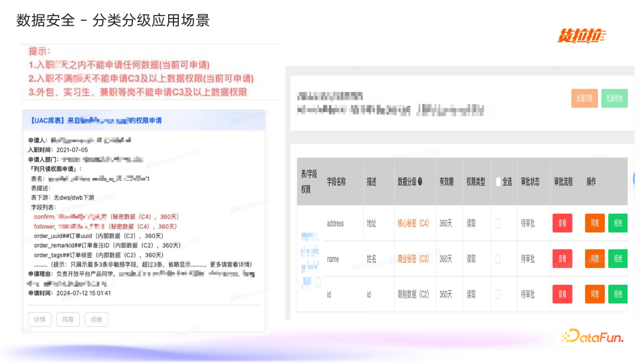Viewport: 644px width, 363px height.
Task: Click 同意 on the UAC request card
Action: 68,319
